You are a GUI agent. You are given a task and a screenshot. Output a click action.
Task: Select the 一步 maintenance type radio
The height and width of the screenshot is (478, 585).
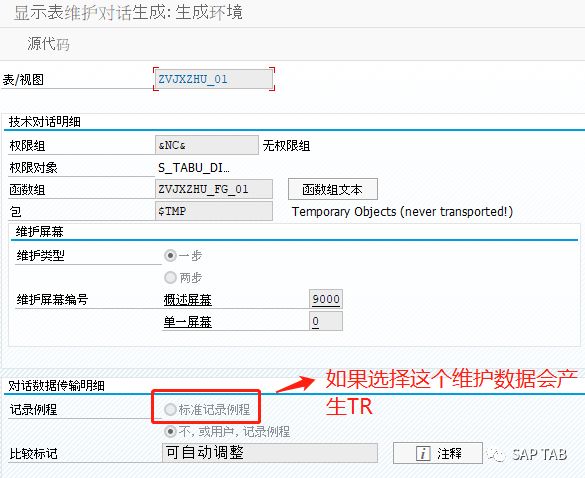[x=171, y=256]
